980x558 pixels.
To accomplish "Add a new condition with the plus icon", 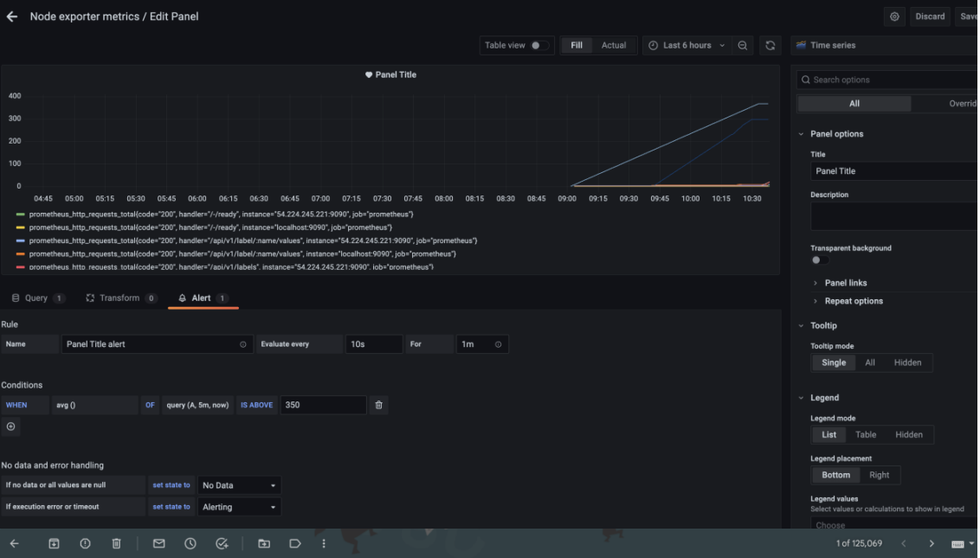I will pos(10,427).
